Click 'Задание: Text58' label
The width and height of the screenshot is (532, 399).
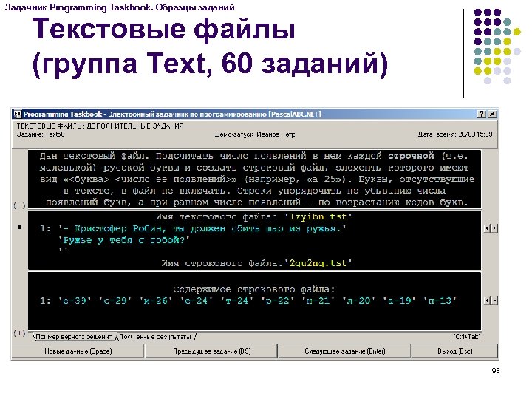coord(41,134)
